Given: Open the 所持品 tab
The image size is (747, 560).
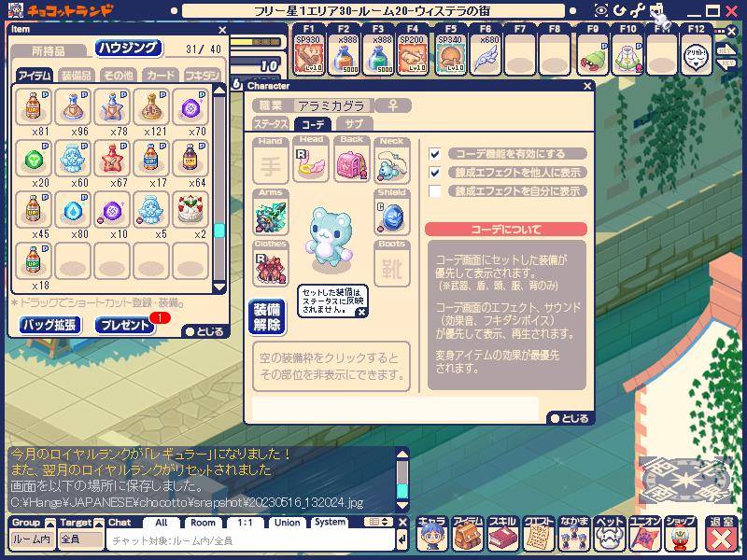Looking at the screenshot, I should pyautogui.click(x=49, y=51).
